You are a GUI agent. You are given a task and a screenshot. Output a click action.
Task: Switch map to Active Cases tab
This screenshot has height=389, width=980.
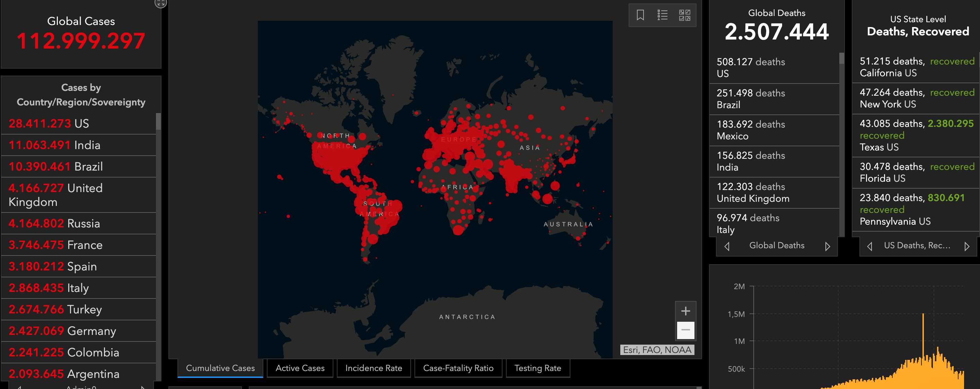click(x=300, y=368)
